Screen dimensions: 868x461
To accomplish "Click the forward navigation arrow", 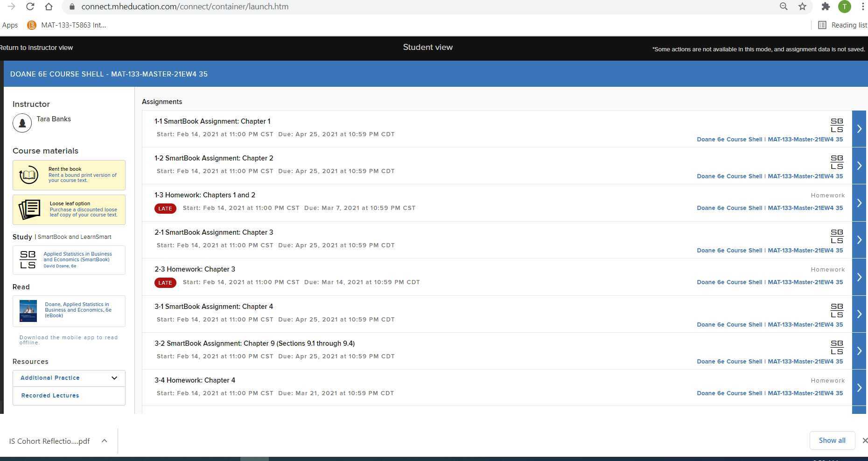I will 12,7.
